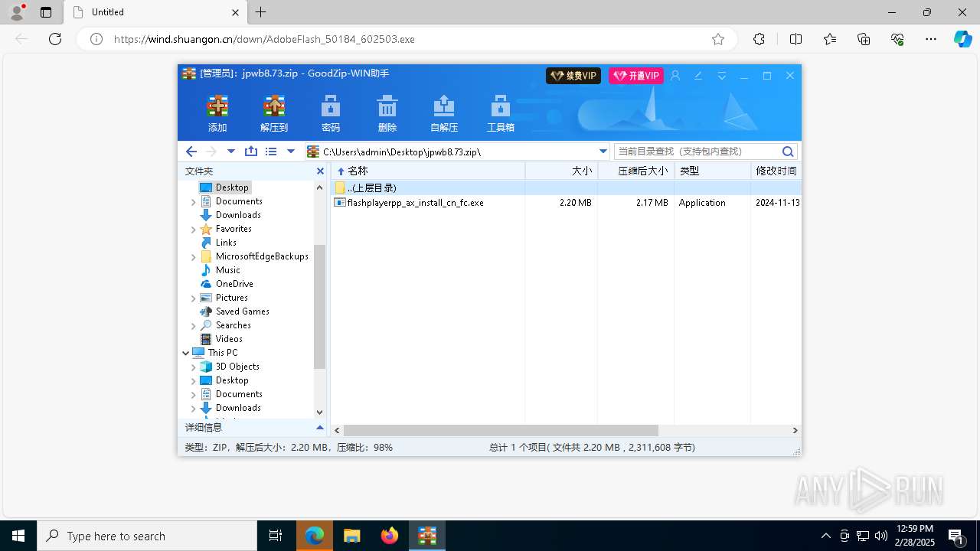Open a new Edge tab
This screenshot has height=551, width=980.
[261, 12]
